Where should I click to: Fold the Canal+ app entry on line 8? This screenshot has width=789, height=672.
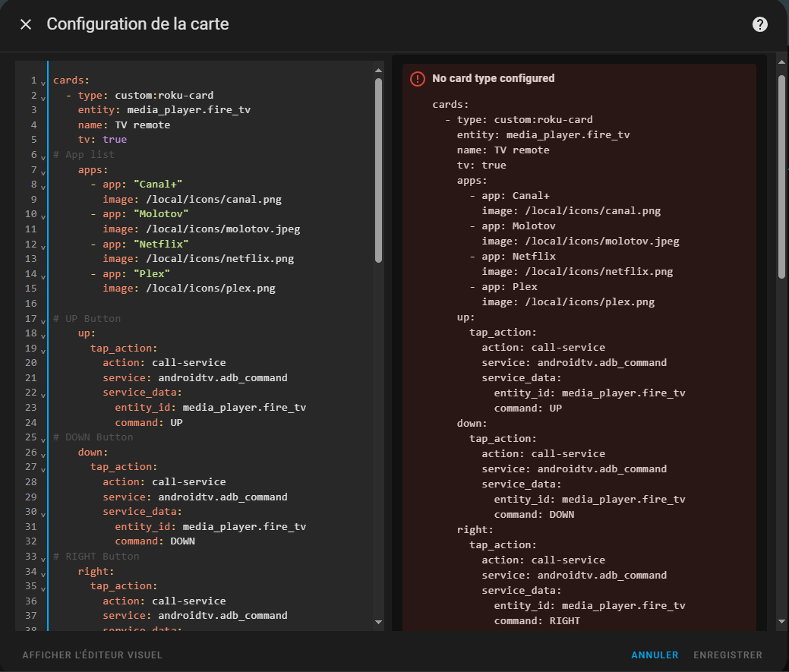(x=43, y=187)
